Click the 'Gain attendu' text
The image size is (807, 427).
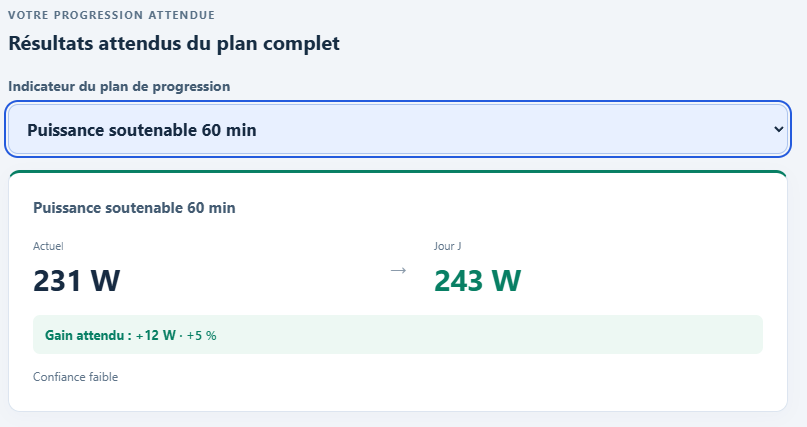tap(84, 336)
